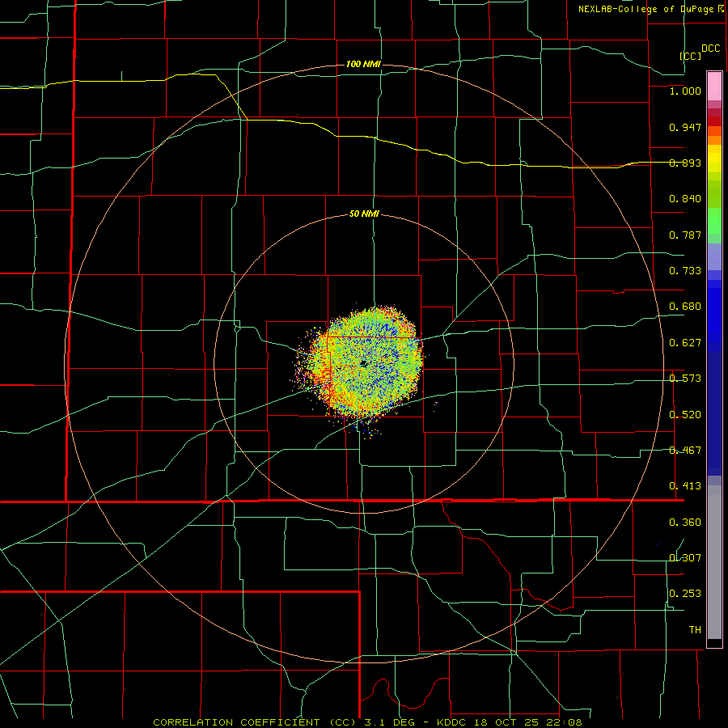Click the NEXLAB-College of DuPage label

click(x=646, y=9)
